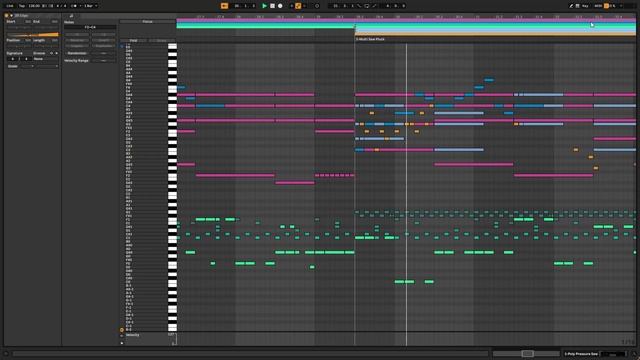Open the 1 Bar quantization menu

[91, 6]
